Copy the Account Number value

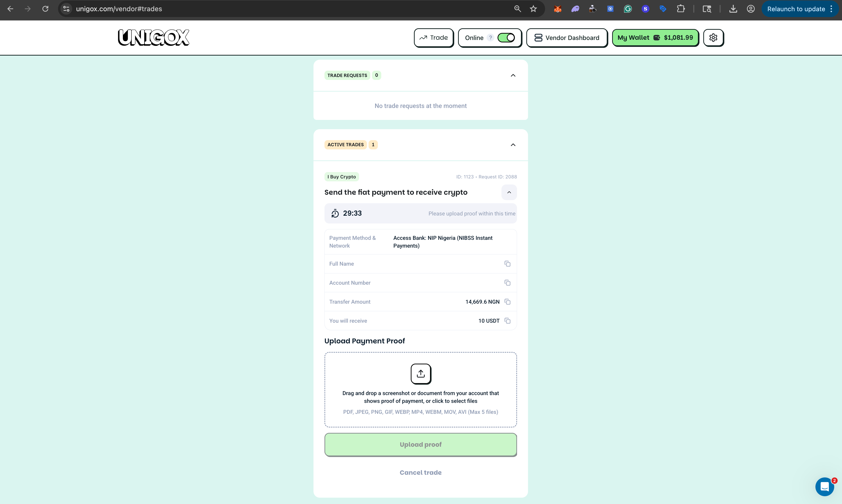coord(508,283)
